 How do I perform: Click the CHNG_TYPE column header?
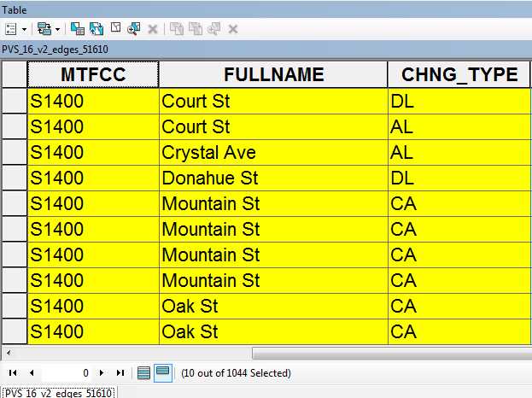point(453,75)
